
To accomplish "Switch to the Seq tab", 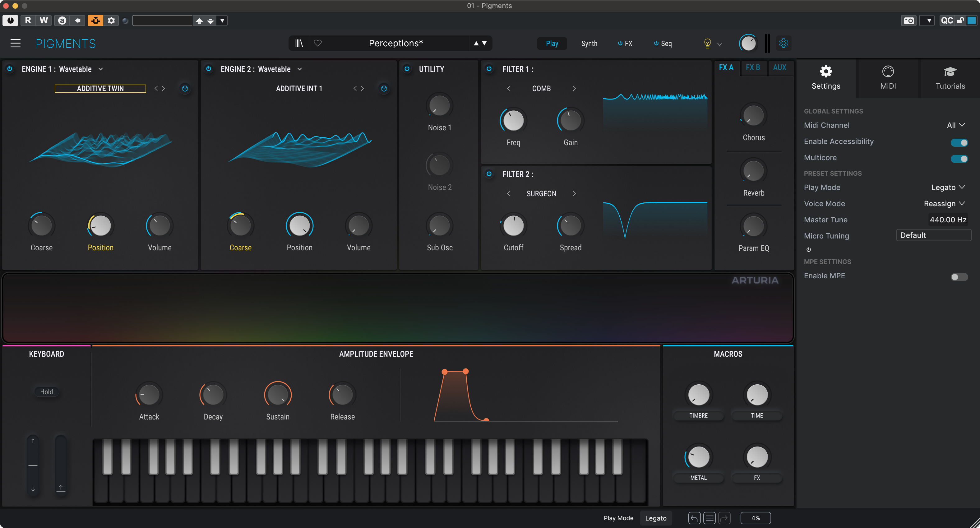I will click(x=663, y=43).
